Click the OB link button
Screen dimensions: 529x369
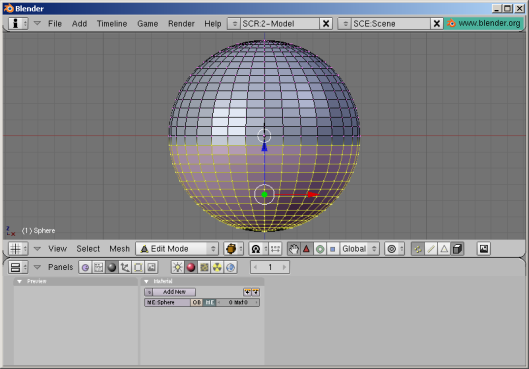click(x=197, y=302)
